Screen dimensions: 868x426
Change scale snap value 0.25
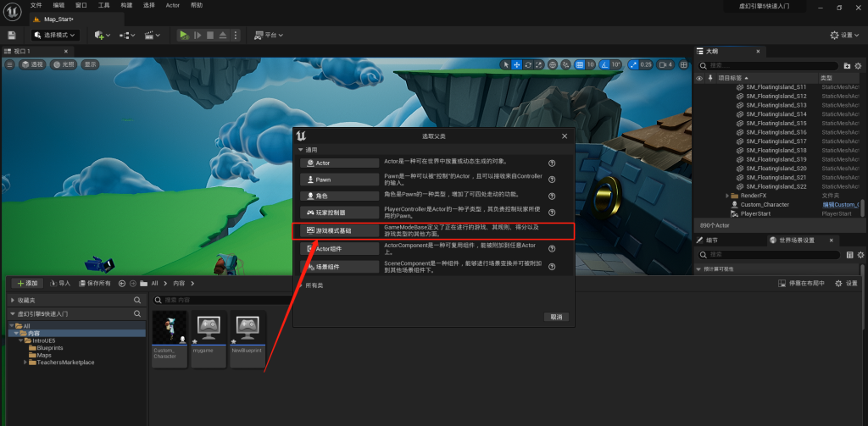646,64
